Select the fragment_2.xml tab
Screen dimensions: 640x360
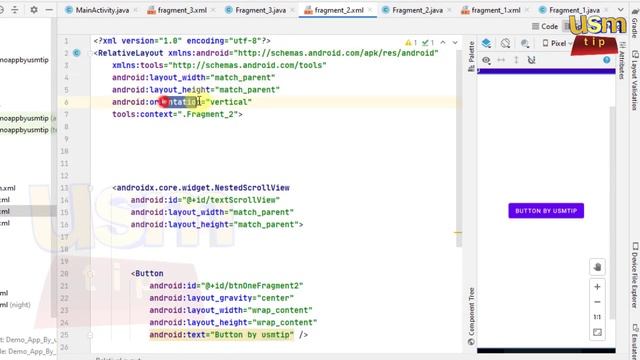339,10
